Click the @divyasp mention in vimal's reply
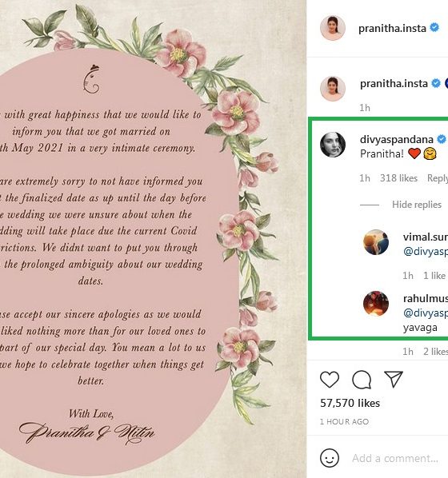Image resolution: width=448 pixels, height=478 pixels. tap(426, 251)
